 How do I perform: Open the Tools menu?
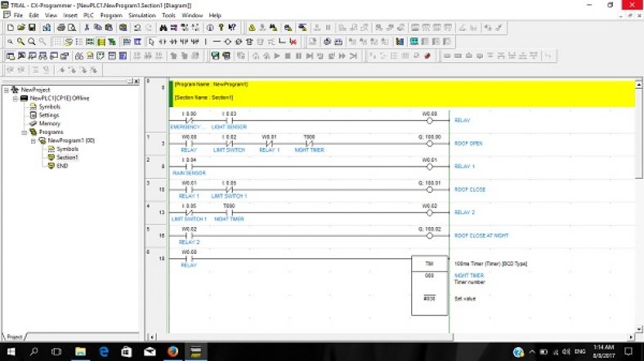coord(168,16)
